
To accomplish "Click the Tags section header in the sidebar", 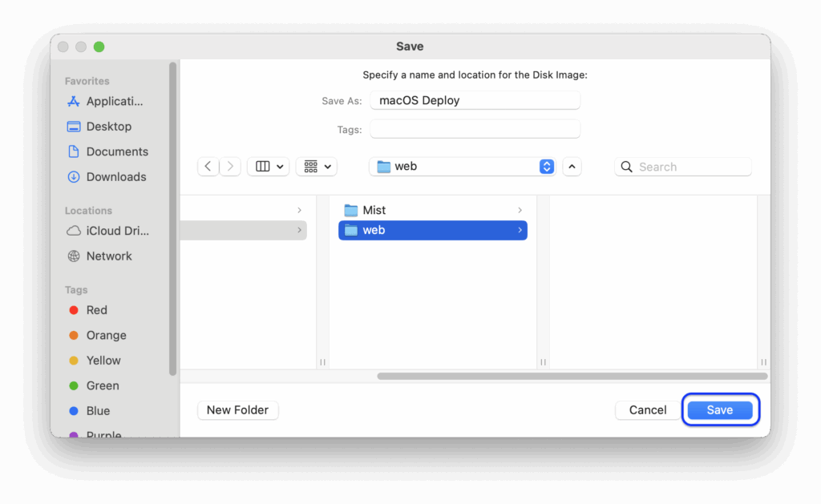I will pos(76,290).
